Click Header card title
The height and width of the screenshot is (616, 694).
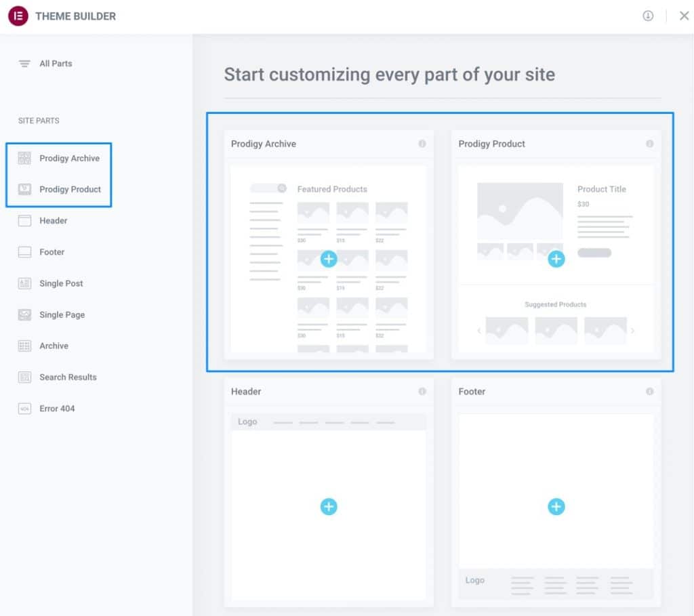(x=245, y=392)
